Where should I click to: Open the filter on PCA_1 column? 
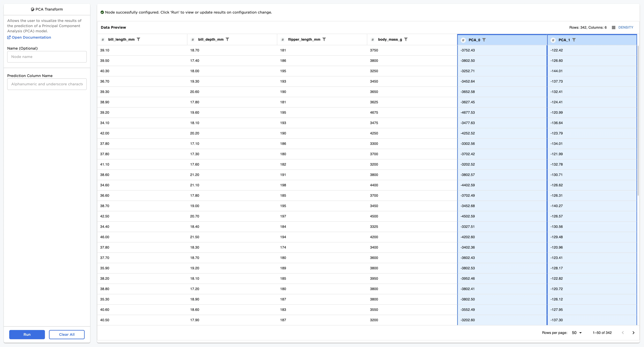pyautogui.click(x=574, y=40)
